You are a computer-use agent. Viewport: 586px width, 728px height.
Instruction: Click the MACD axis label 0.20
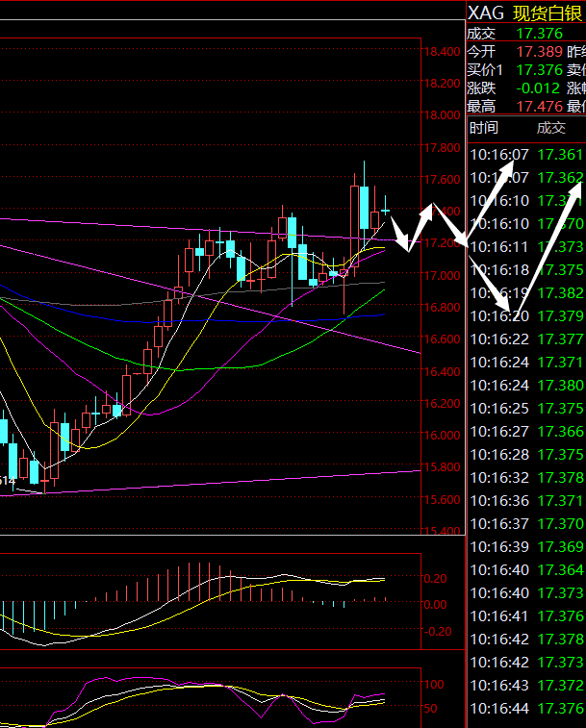pos(436,579)
